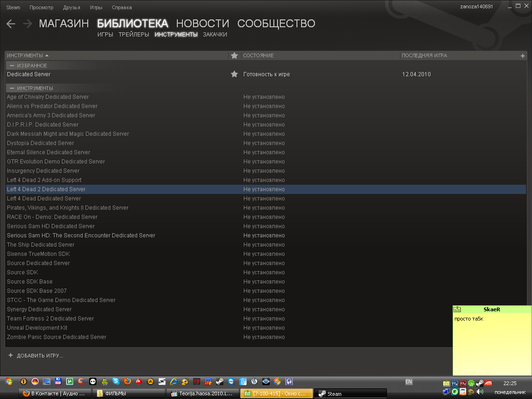This screenshot has height=399, width=532.
Task: Open the TeamViewer quick launch icon
Action: click(231, 381)
